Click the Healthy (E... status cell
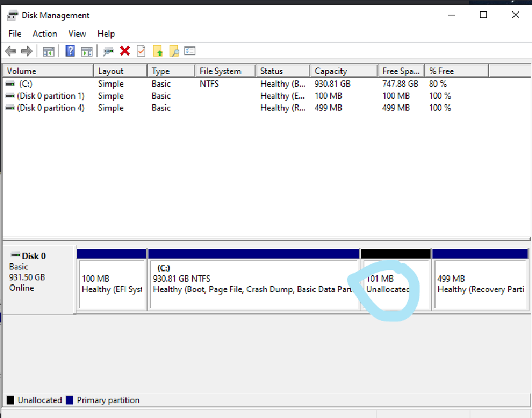Viewport: 532px width, 418px height. 283,96
